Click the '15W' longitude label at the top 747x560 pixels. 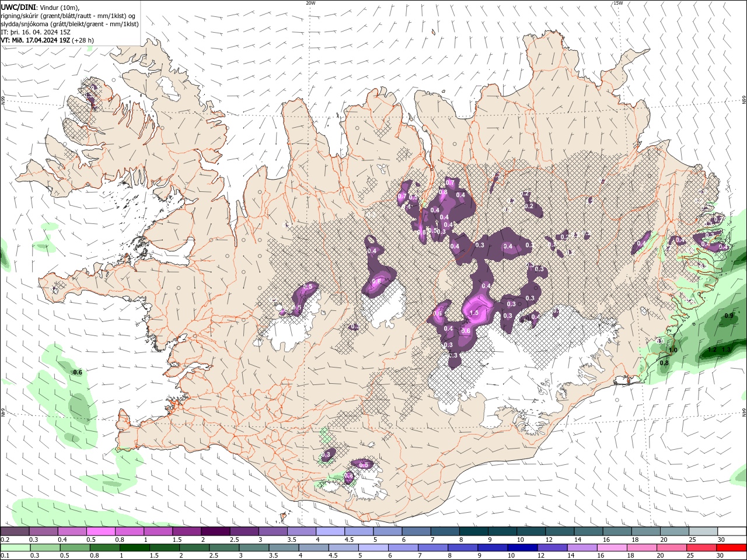point(618,3)
